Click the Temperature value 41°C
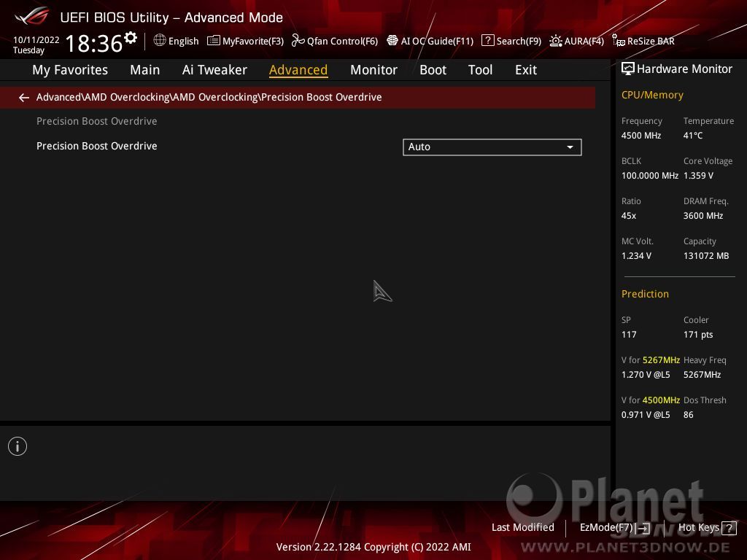The image size is (747, 560). 693,136
